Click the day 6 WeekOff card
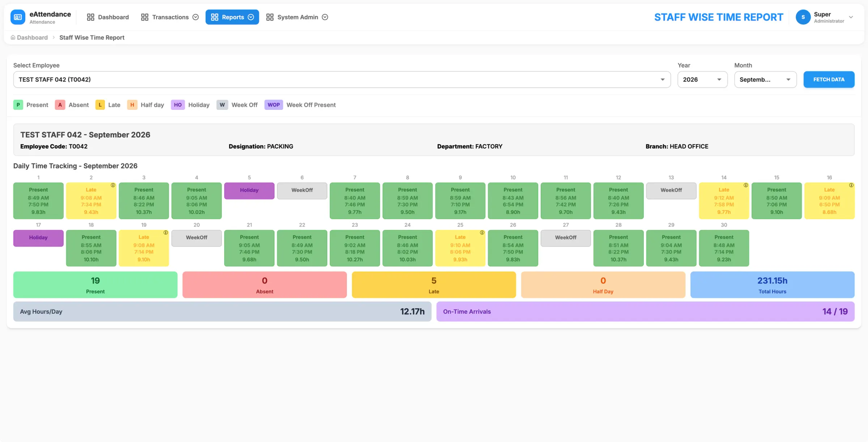 (302, 191)
